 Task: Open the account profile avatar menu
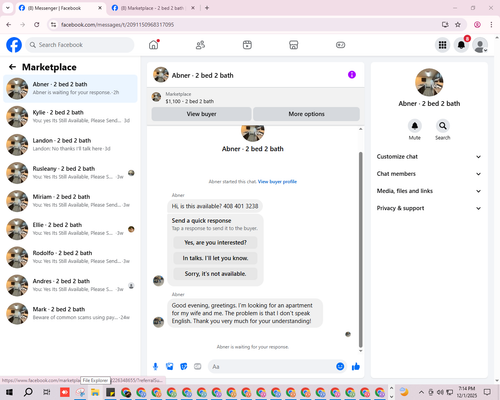pos(480,45)
